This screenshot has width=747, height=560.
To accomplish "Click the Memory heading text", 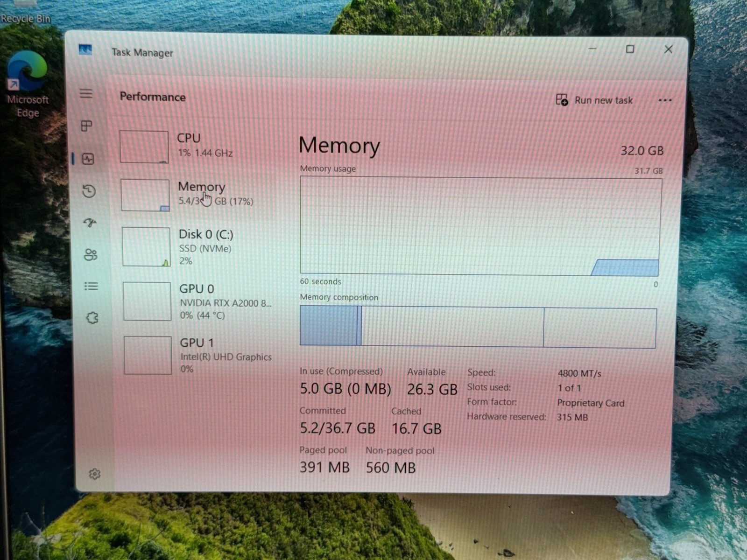I will click(x=339, y=146).
